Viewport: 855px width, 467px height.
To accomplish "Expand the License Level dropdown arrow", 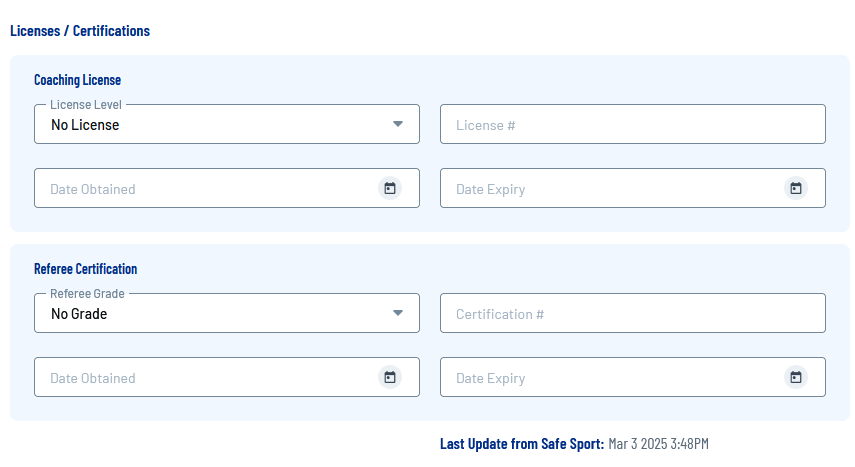I will coord(398,124).
